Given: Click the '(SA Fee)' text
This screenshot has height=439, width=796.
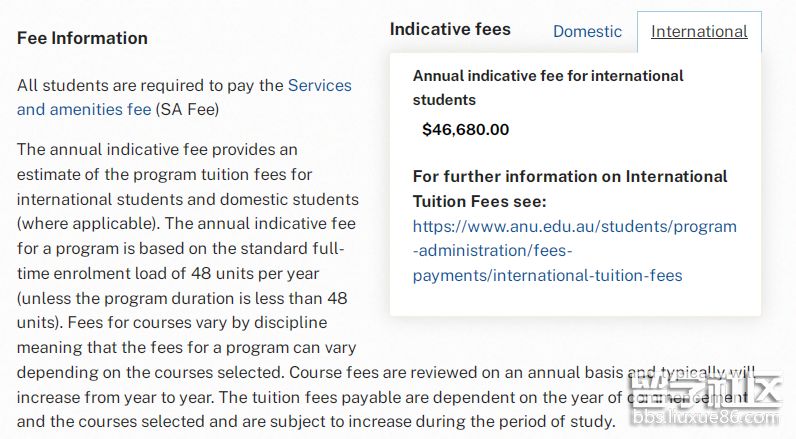Looking at the screenshot, I should [187, 109].
